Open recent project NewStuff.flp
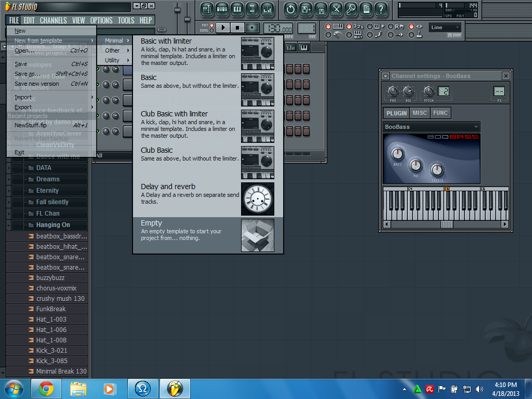Viewport: 532px width, 399px height. point(51,125)
